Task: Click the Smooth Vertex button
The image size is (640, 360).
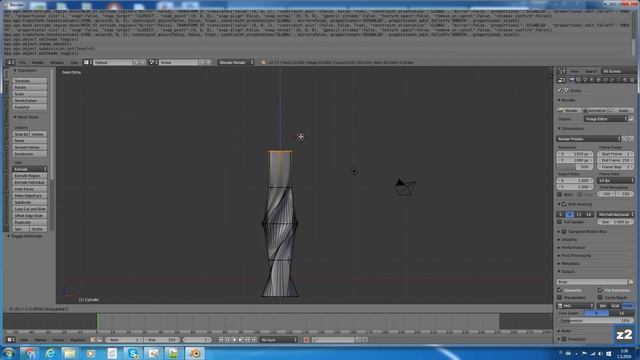Action: coord(29,147)
